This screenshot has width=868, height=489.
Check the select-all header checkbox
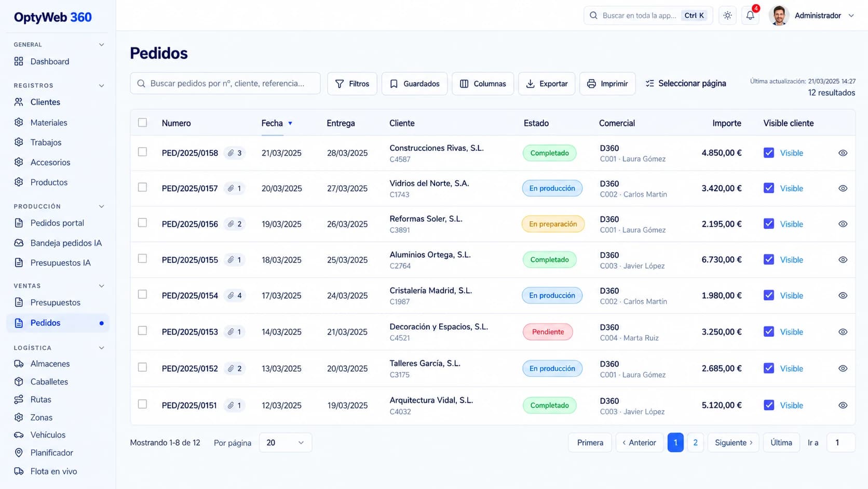pos(142,123)
